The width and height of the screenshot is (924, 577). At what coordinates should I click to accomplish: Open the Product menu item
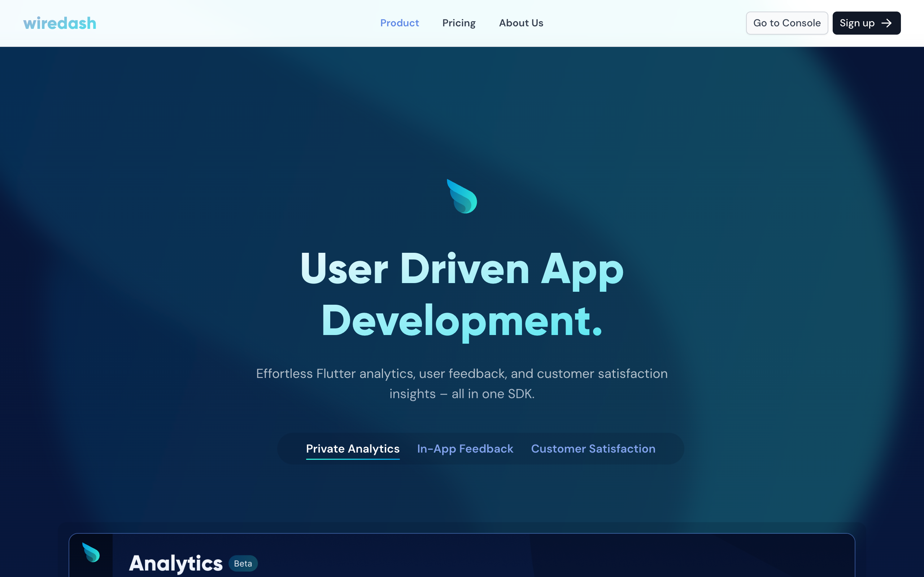pos(400,23)
